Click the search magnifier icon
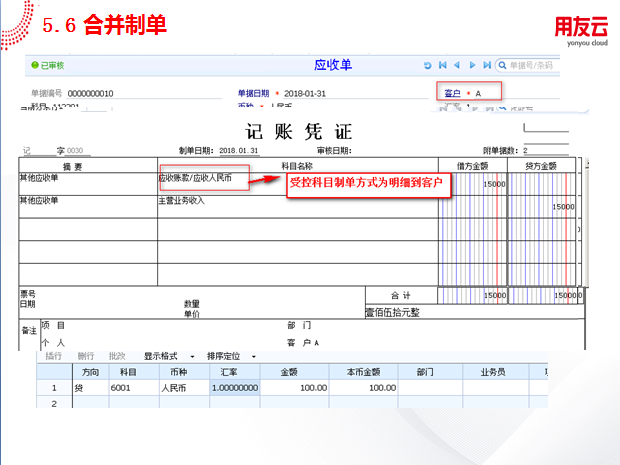 [x=502, y=65]
